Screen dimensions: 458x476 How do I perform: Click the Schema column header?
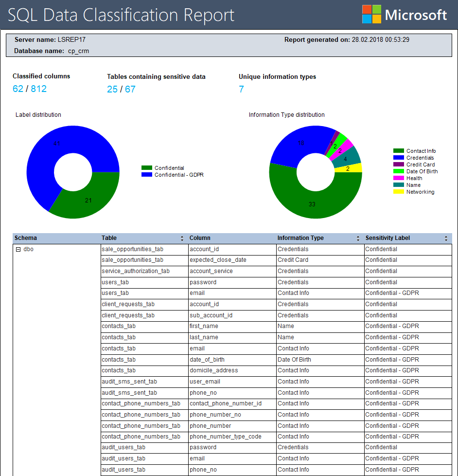click(x=26, y=238)
